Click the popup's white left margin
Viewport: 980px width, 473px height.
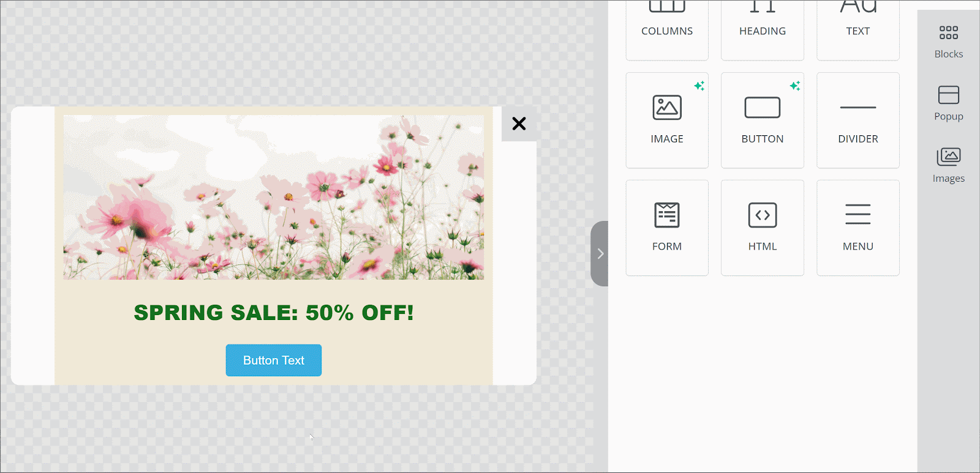point(32,245)
